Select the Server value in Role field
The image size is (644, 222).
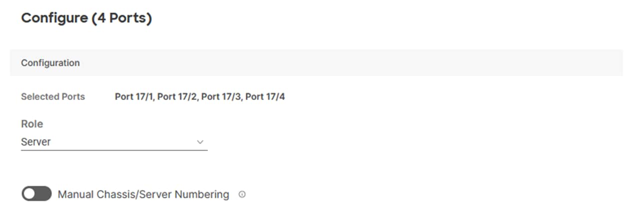[36, 142]
